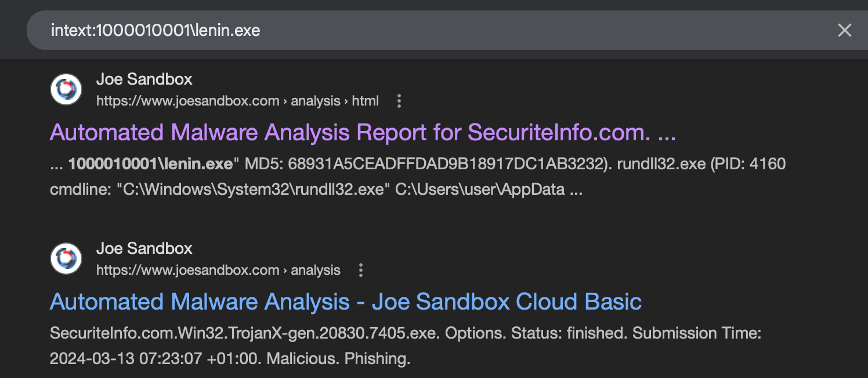The height and width of the screenshot is (378, 868).
Task: Clear the search query with the X icon
Action: [x=844, y=30]
